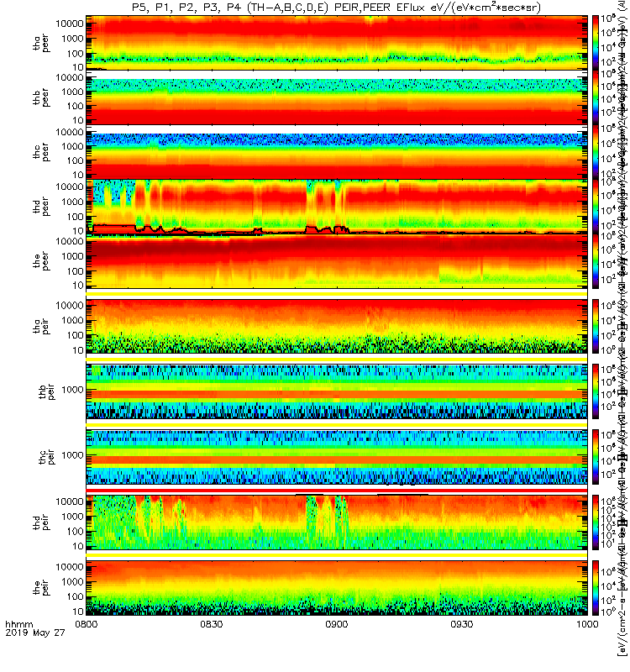Click the color bar beside thd peir panel
This screenshot has height=672, width=630.
596,522
